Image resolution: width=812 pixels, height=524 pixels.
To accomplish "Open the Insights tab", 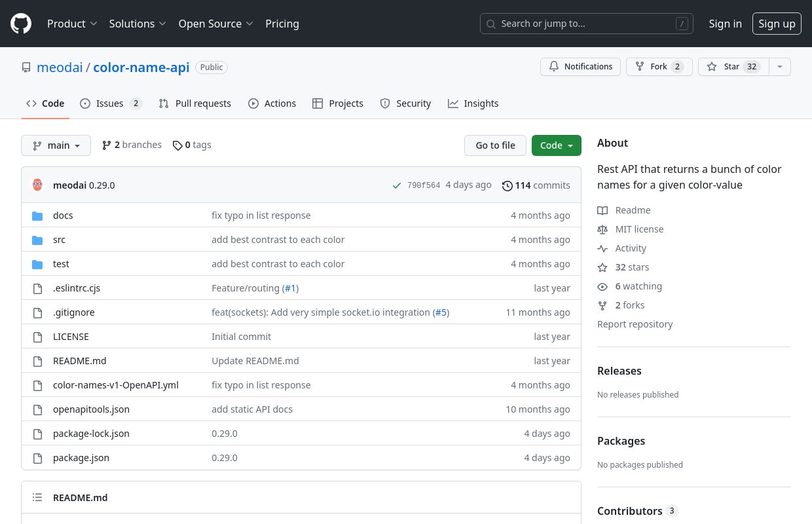I will pyautogui.click(x=473, y=103).
